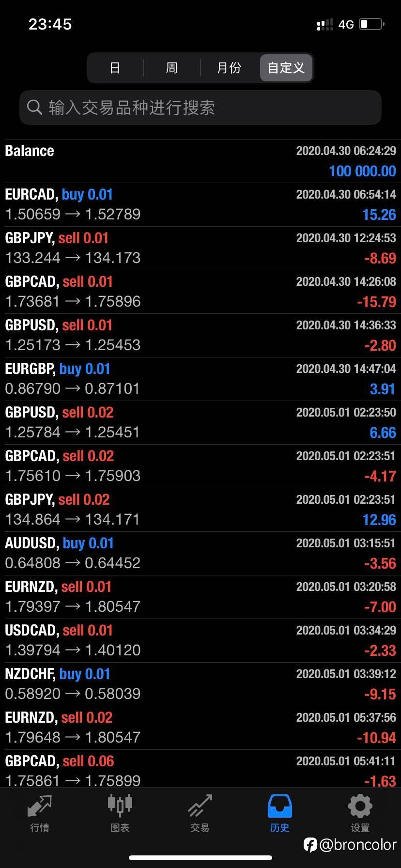
Task: Expand the NZDCHF buy 0.01 trade row
Action: pyautogui.click(x=200, y=684)
